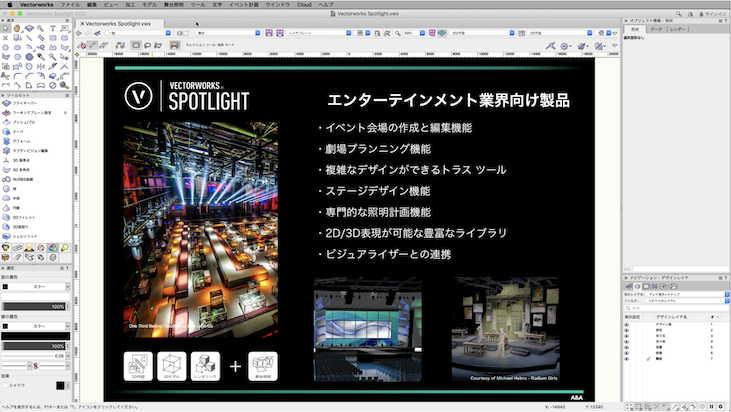The height and width of the screenshot is (412, 731).
Task: Open the ファイル menu
Action: click(70, 4)
